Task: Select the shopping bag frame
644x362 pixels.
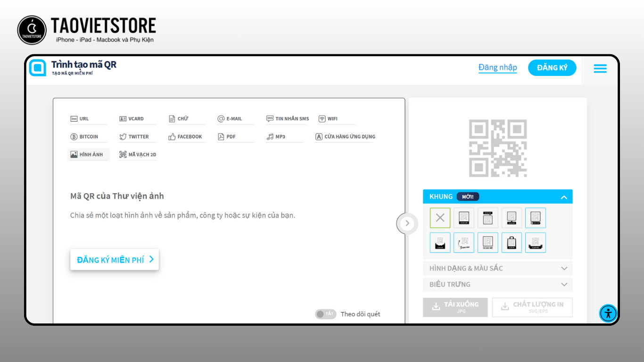Action: (512, 242)
